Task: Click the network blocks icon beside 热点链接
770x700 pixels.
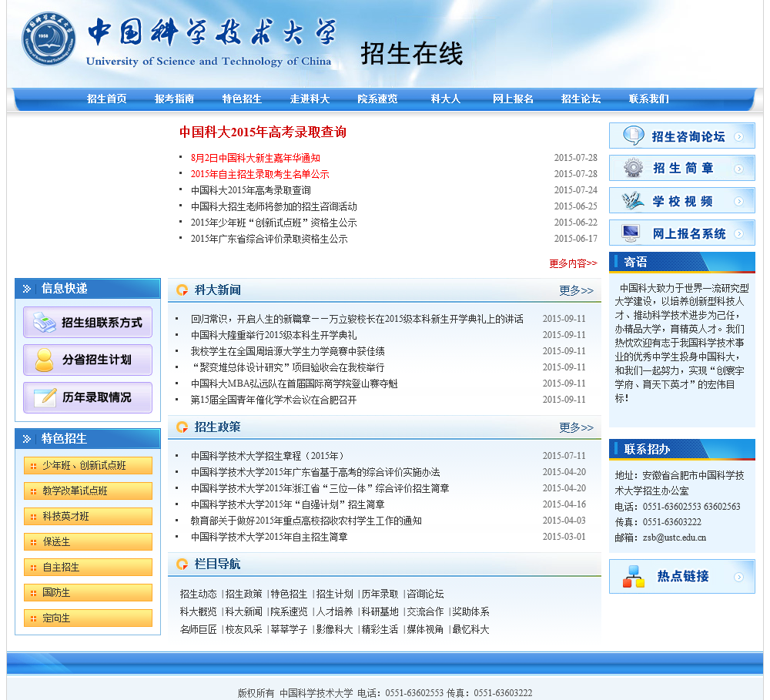Action: 634,576
